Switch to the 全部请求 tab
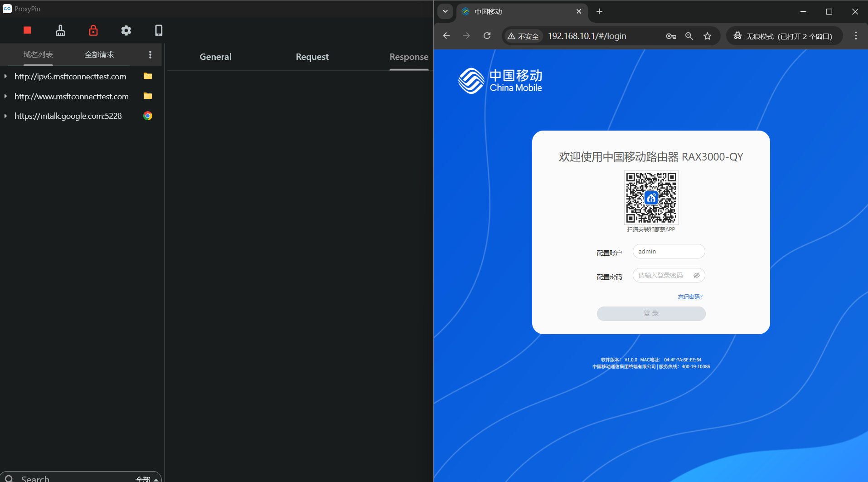Screen dimensions: 868x482 pyautogui.click(x=99, y=55)
